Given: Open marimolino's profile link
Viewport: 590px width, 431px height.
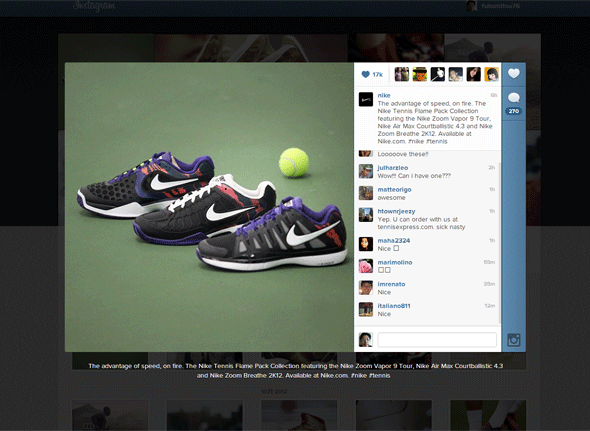Looking at the screenshot, I should tap(395, 262).
